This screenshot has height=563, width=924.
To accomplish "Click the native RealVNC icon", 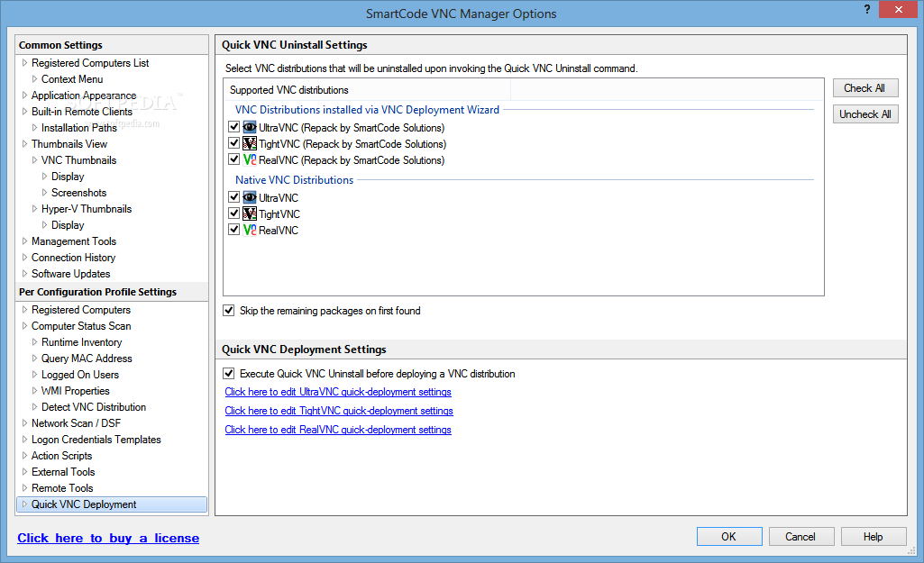I will 250,230.
